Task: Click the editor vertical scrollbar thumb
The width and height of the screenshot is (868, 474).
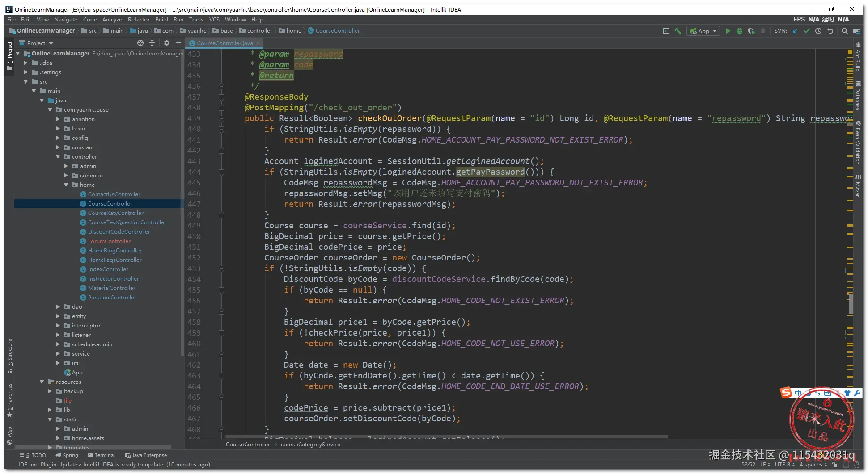Action: [x=851, y=304]
